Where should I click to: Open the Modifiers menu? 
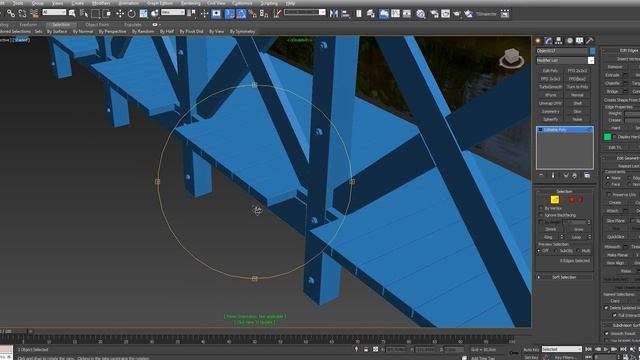101,3
